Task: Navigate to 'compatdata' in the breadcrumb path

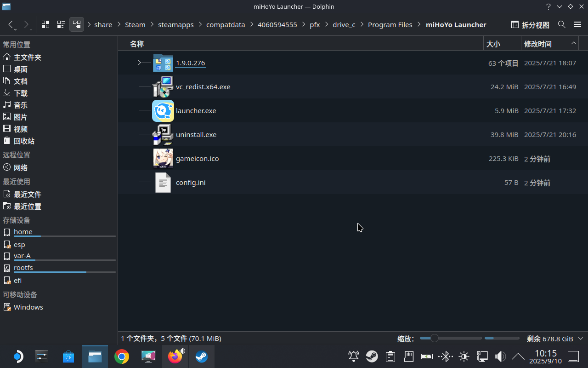Action: coord(226,24)
